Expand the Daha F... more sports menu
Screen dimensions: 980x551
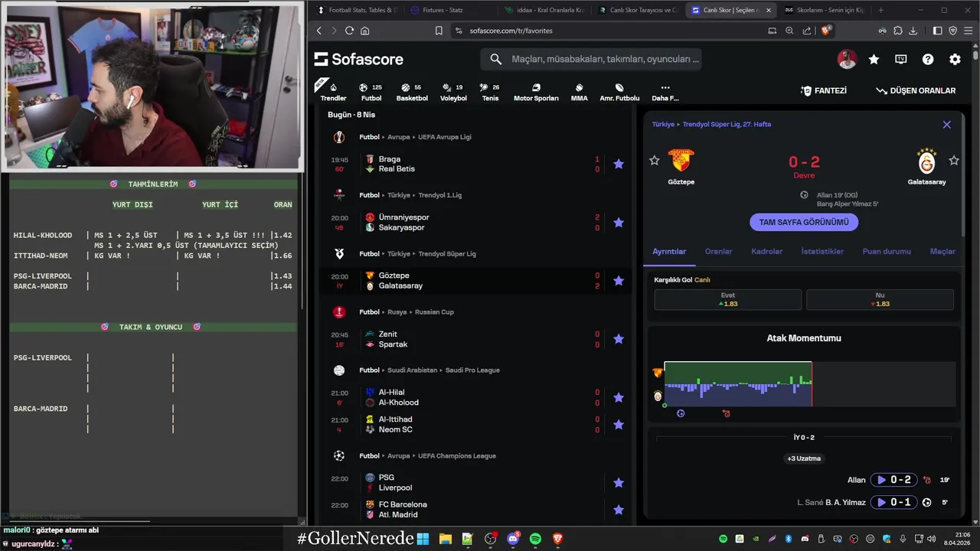[x=665, y=92]
